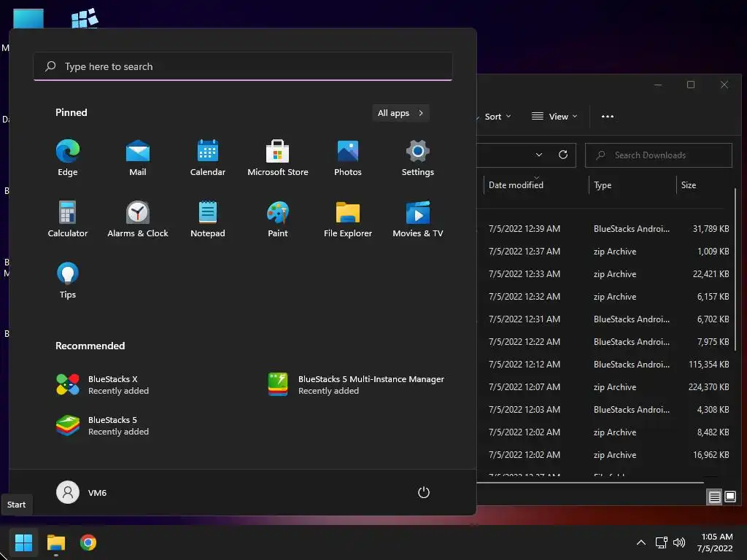Select the zip sized 22,421 KB
This screenshot has height=560, width=747.
point(605,274)
